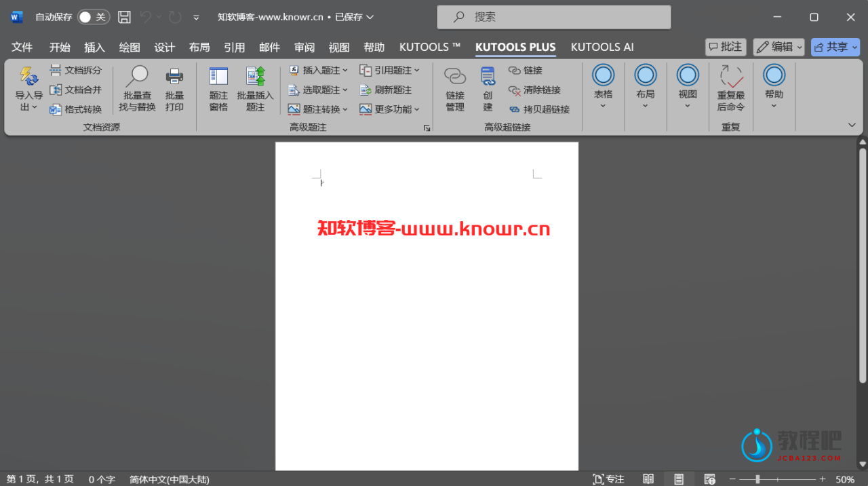
Task: Expand the 更多功能 dropdown
Action: click(390, 109)
